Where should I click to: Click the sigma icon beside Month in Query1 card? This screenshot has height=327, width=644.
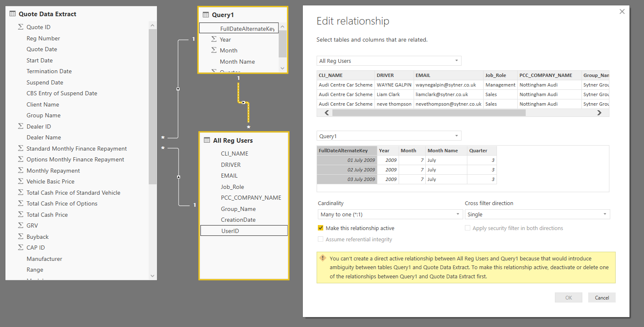pyautogui.click(x=214, y=50)
